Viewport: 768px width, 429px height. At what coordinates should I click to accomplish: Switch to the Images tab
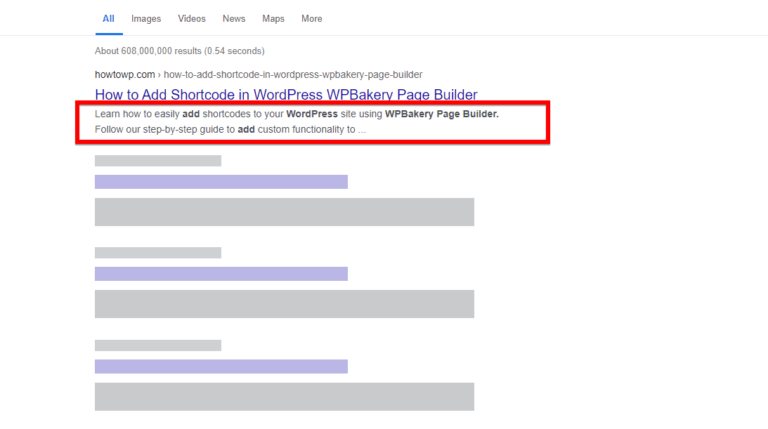pos(146,19)
